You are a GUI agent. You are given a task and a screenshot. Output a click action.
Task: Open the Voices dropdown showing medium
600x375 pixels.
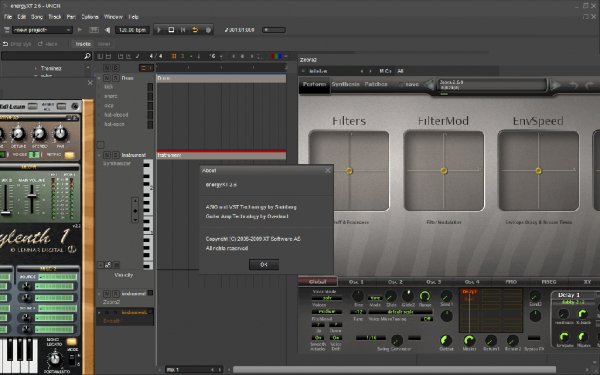click(327, 311)
